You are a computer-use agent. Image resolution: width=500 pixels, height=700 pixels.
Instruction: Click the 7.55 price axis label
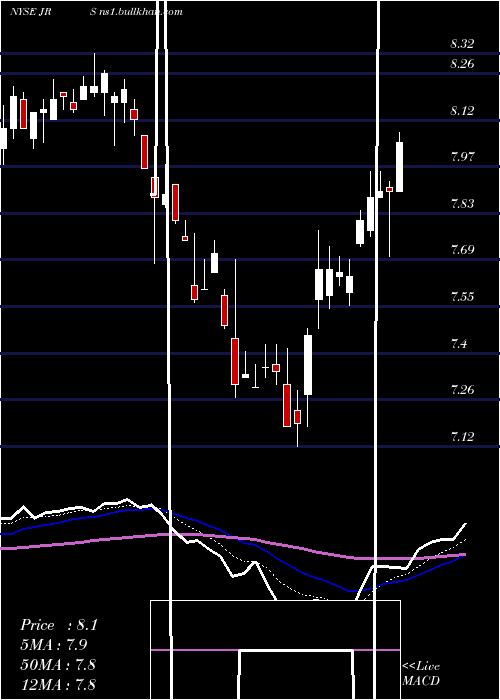tap(462, 296)
